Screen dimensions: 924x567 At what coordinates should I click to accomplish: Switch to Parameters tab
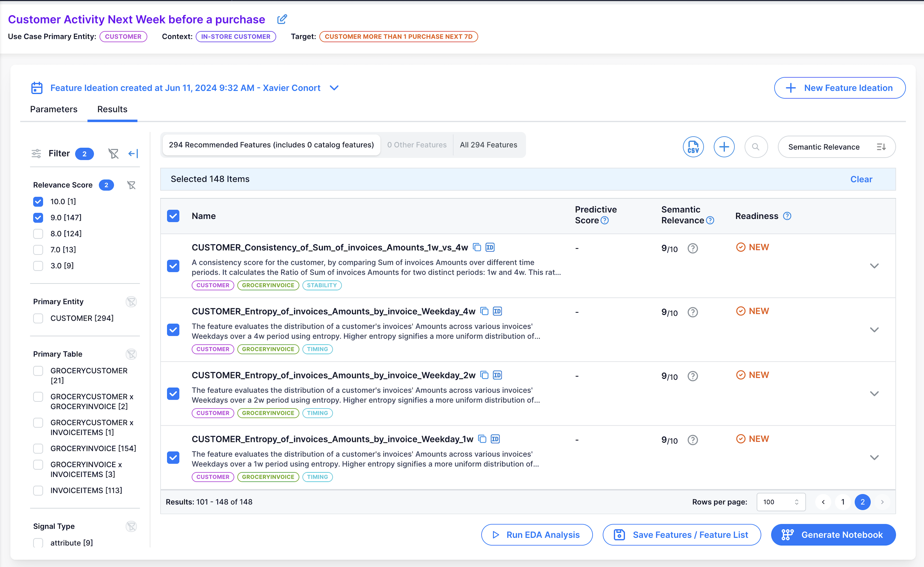click(54, 109)
